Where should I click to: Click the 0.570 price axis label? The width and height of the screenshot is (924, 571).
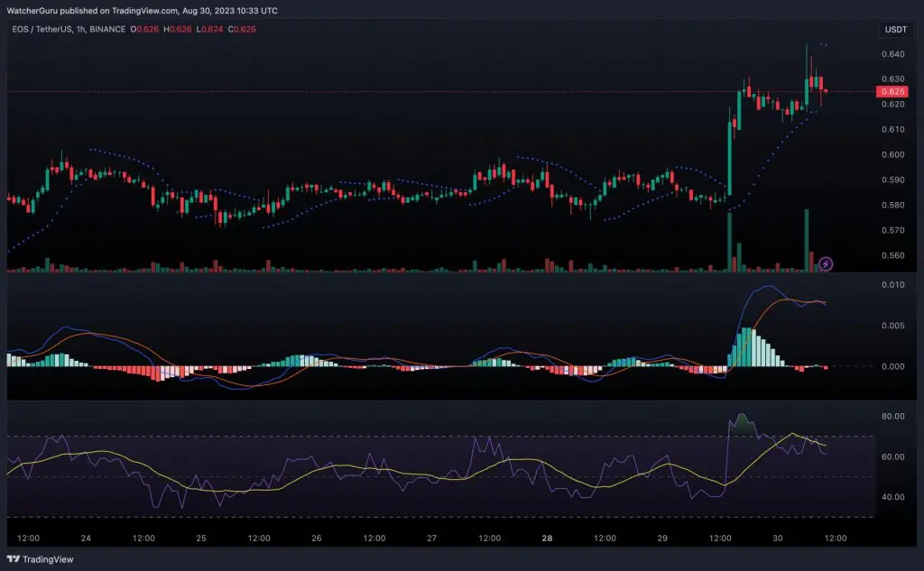point(892,230)
